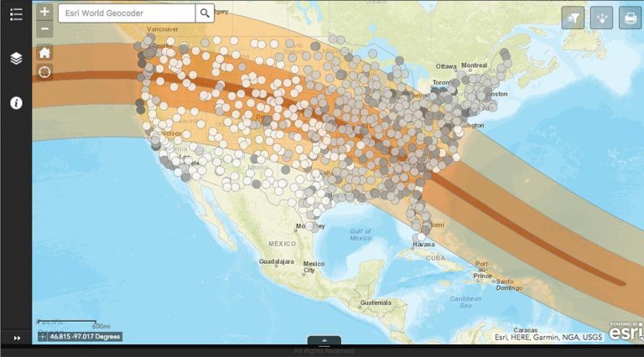Open the Esri logo link

625,332
